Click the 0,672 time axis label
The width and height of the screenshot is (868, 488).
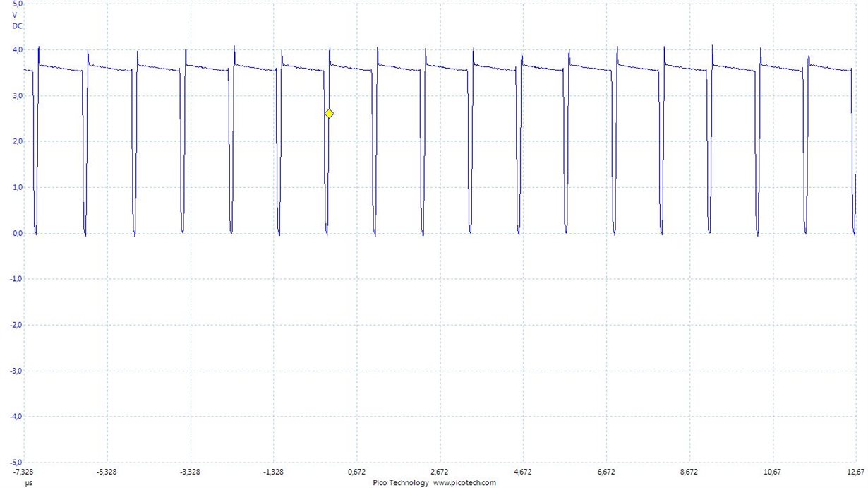(x=357, y=472)
